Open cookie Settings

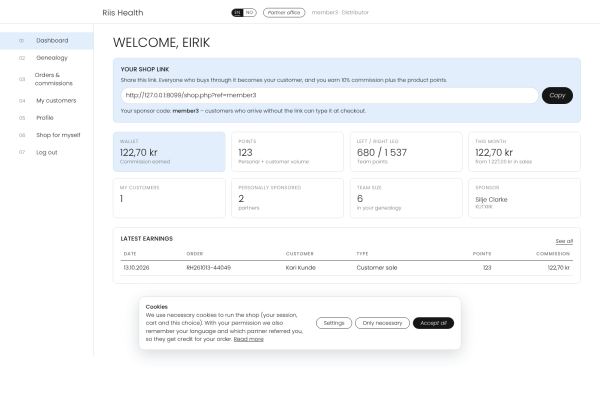coord(334,323)
